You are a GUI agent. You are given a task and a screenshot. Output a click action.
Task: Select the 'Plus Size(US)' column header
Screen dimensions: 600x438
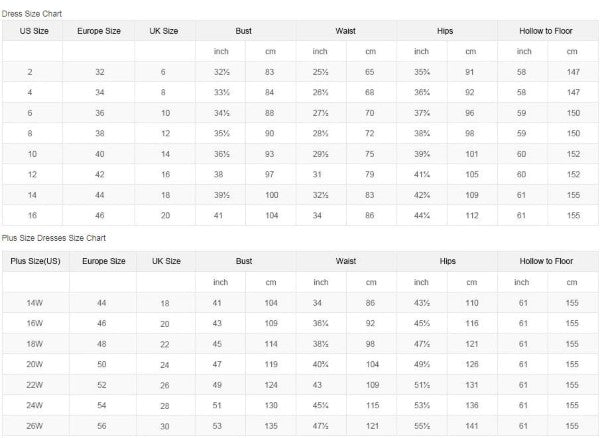[31, 260]
